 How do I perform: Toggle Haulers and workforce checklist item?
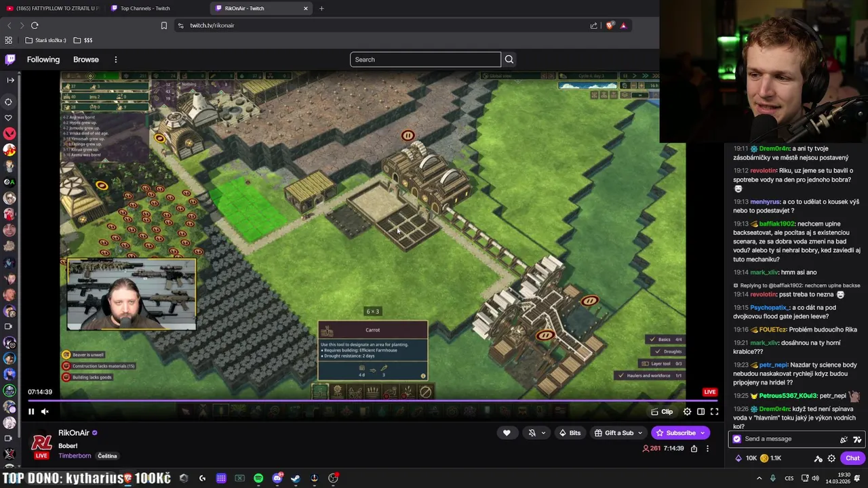(x=650, y=375)
